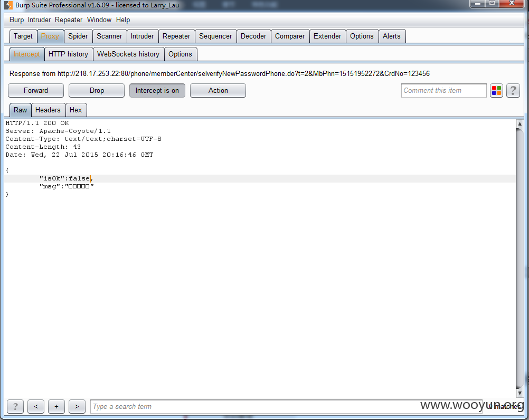Click the Content-Length: 43 header line

(43, 147)
